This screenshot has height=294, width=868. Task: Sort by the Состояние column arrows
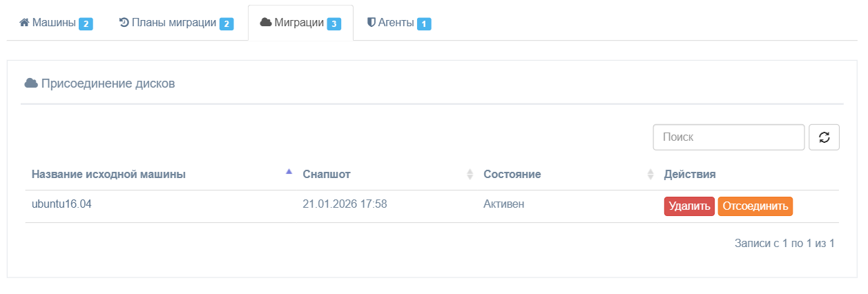coord(650,175)
